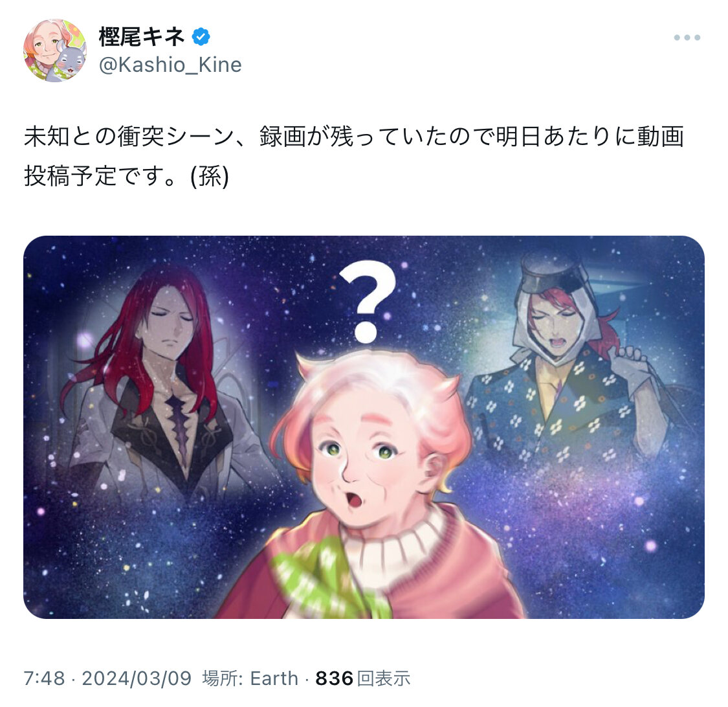Select the Earth location label
This screenshot has height=707, width=728.
274,679
